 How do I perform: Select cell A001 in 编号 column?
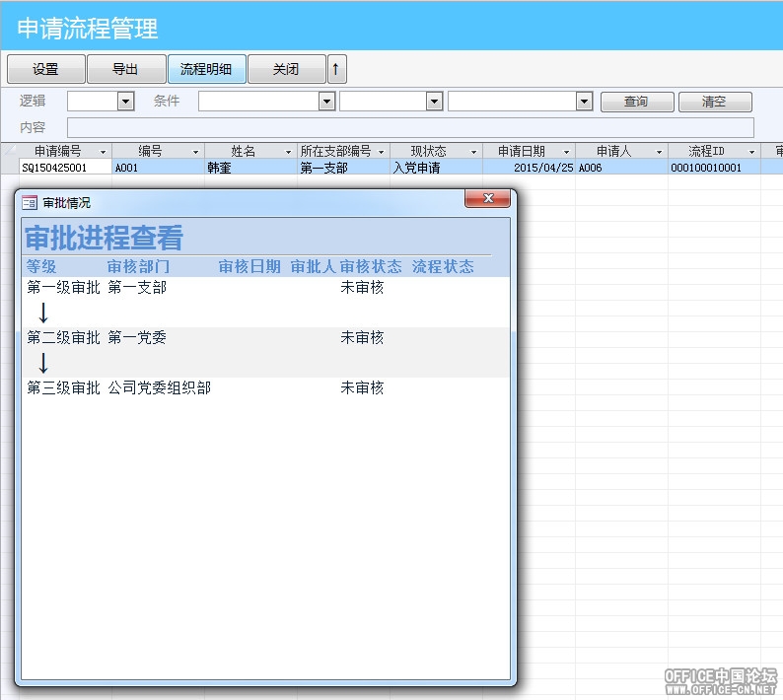(159, 168)
